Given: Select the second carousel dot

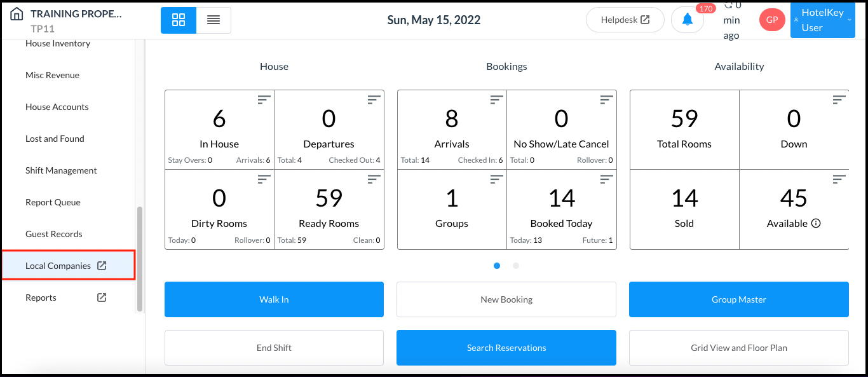Looking at the screenshot, I should (515, 266).
